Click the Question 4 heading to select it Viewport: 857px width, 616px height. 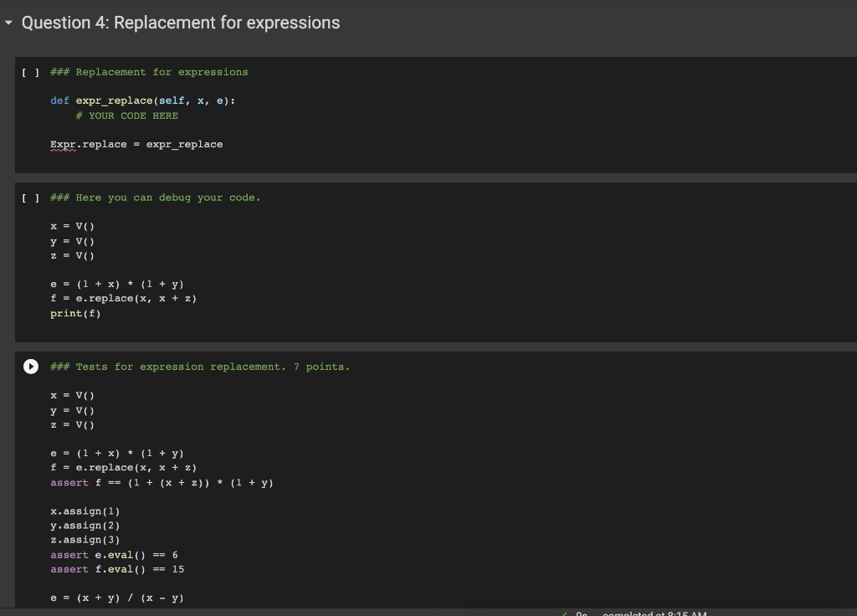click(181, 23)
